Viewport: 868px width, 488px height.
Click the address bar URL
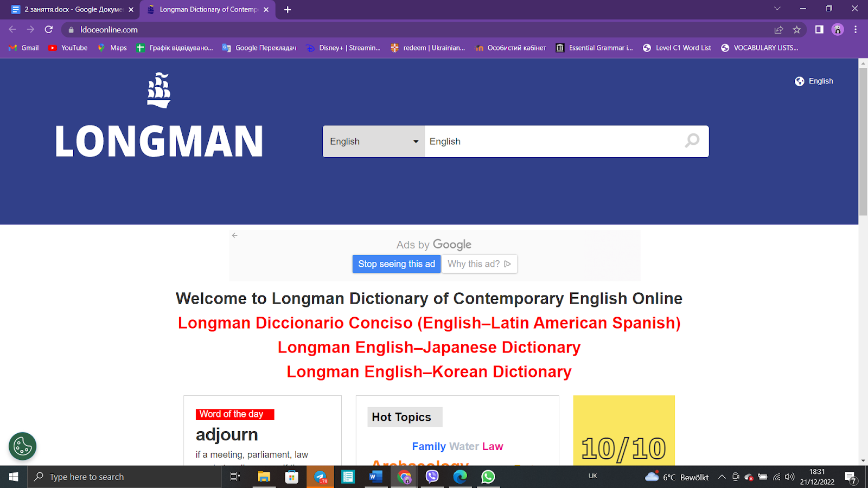[x=108, y=30]
